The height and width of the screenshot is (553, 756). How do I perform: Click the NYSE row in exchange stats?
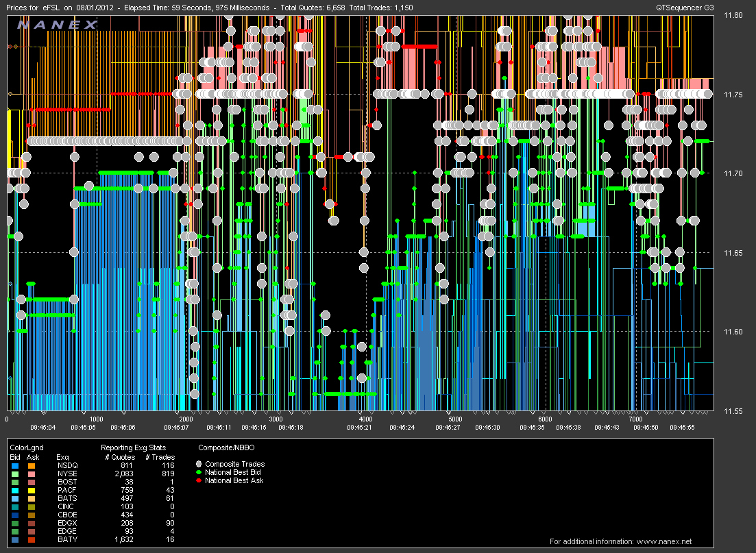[64, 473]
